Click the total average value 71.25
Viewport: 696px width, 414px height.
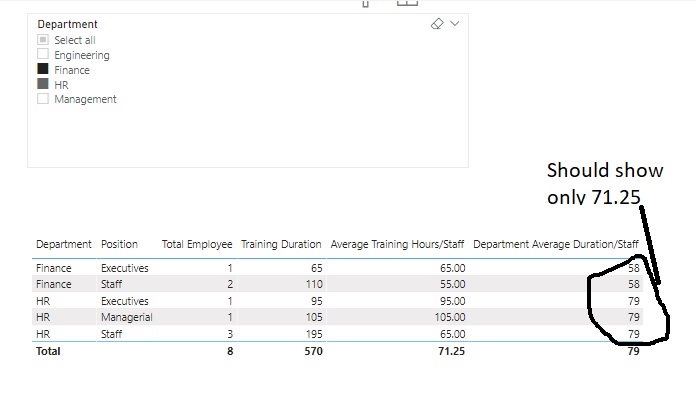coord(451,351)
